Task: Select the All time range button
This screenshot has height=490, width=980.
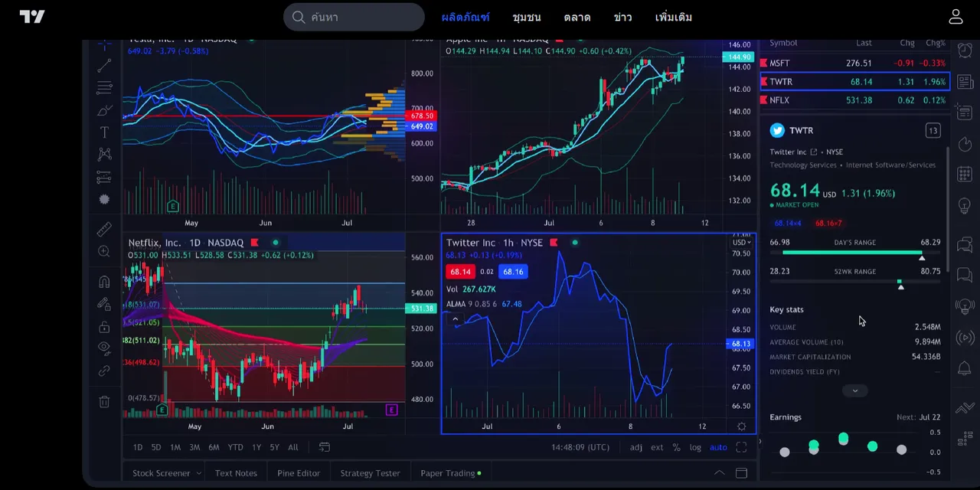Action: [292, 447]
